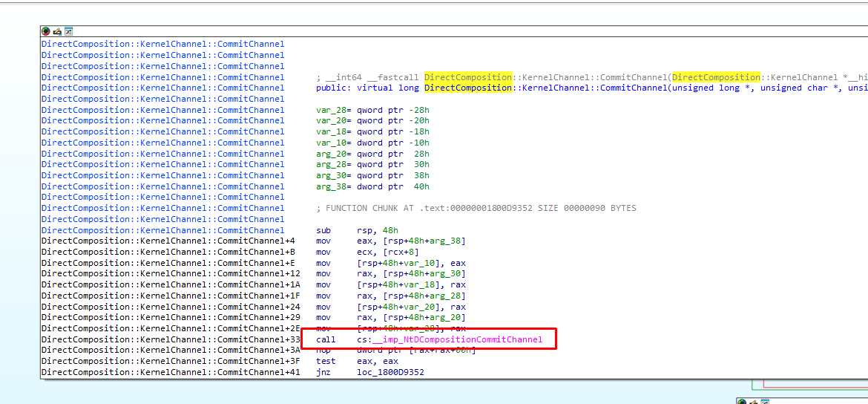Click the group nodes icon in block header
Viewport: 868px width, 404px height.
pos(69,32)
